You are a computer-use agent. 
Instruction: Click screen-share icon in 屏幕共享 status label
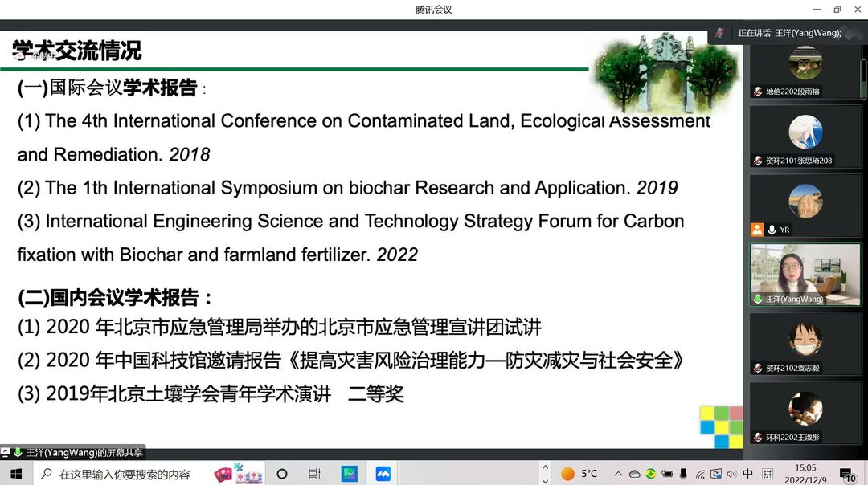[x=6, y=452]
